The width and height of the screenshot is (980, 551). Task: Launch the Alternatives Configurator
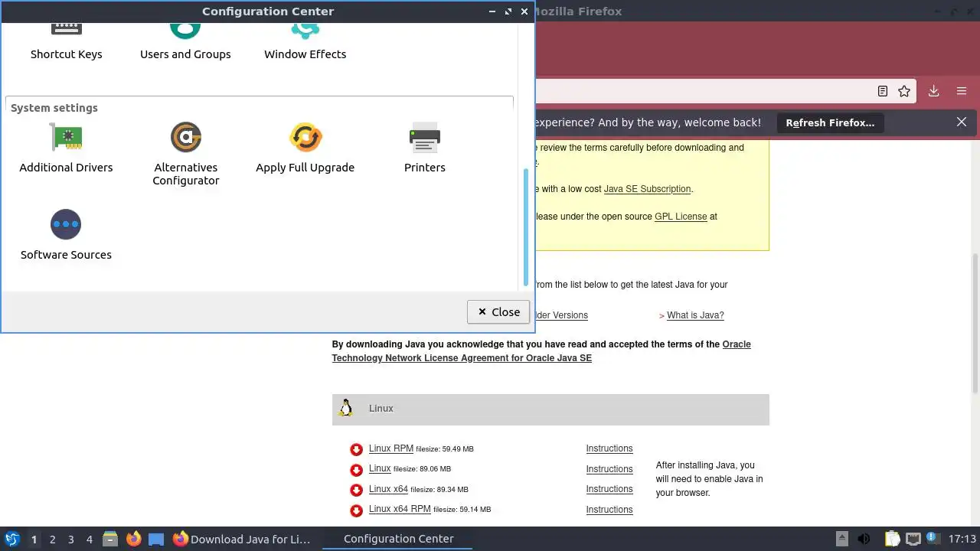(x=185, y=154)
